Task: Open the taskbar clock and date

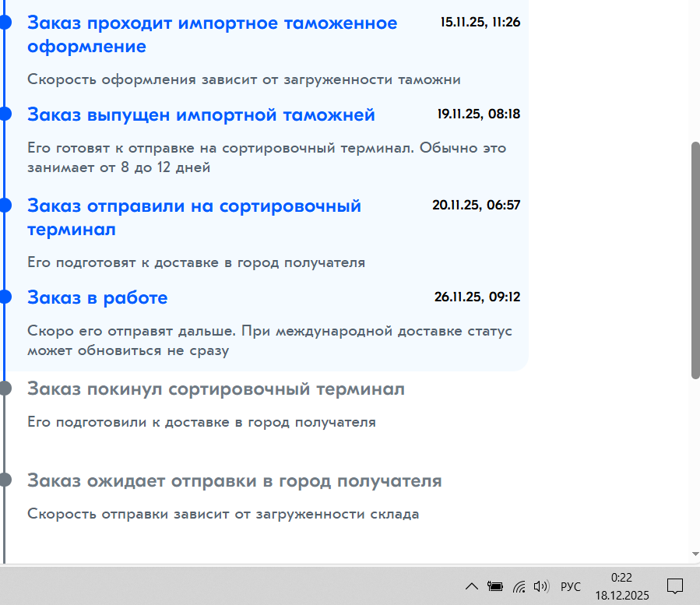Action: click(621, 586)
